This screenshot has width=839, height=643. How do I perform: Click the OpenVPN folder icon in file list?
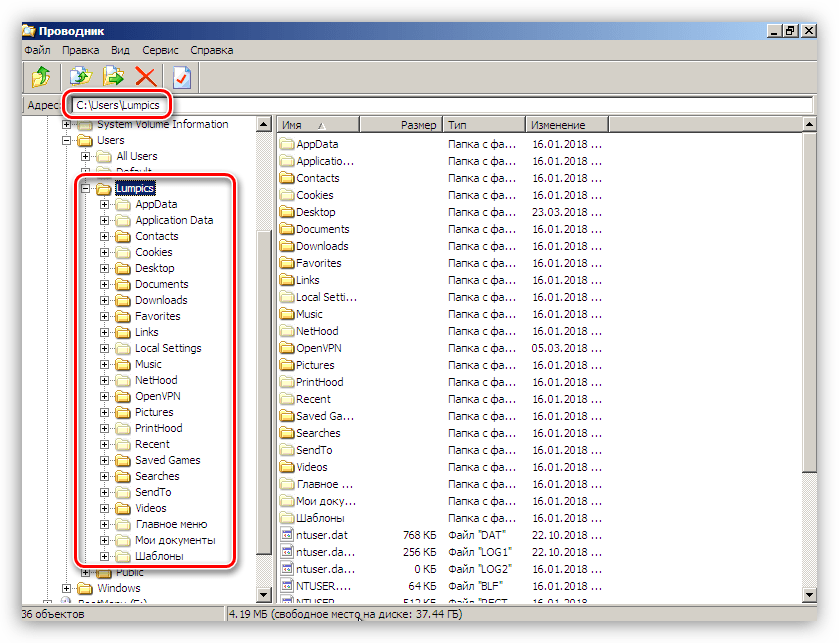click(x=288, y=348)
